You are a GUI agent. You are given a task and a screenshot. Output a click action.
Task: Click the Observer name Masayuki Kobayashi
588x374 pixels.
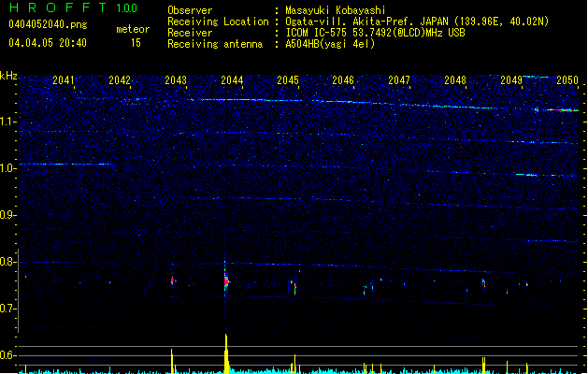coord(335,10)
